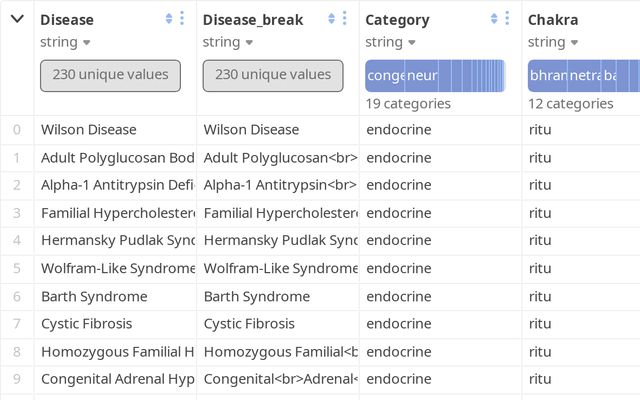
Task: Select the Wilson Disease cell in Disease column
Action: coord(89,130)
